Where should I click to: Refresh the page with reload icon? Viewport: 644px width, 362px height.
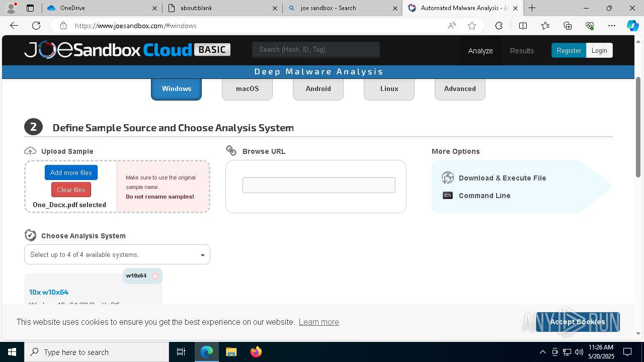pyautogui.click(x=36, y=26)
